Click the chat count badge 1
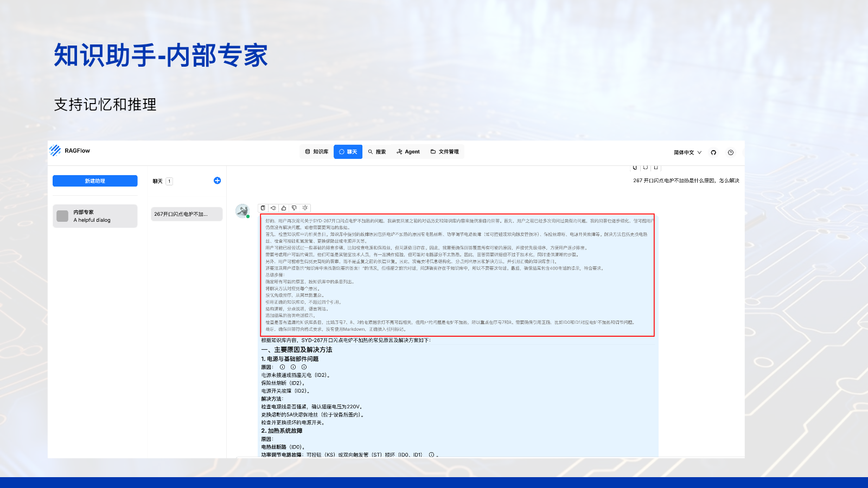 (169, 181)
